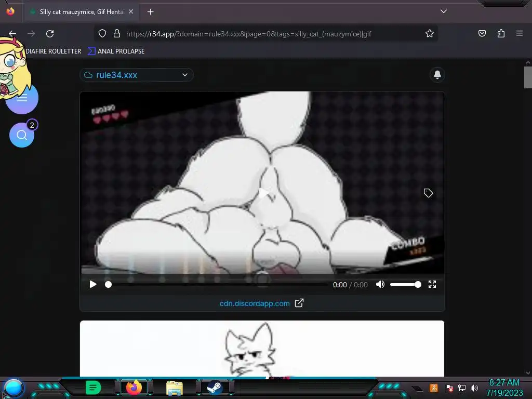Play the first video
The height and width of the screenshot is (399, 532).
click(x=92, y=284)
